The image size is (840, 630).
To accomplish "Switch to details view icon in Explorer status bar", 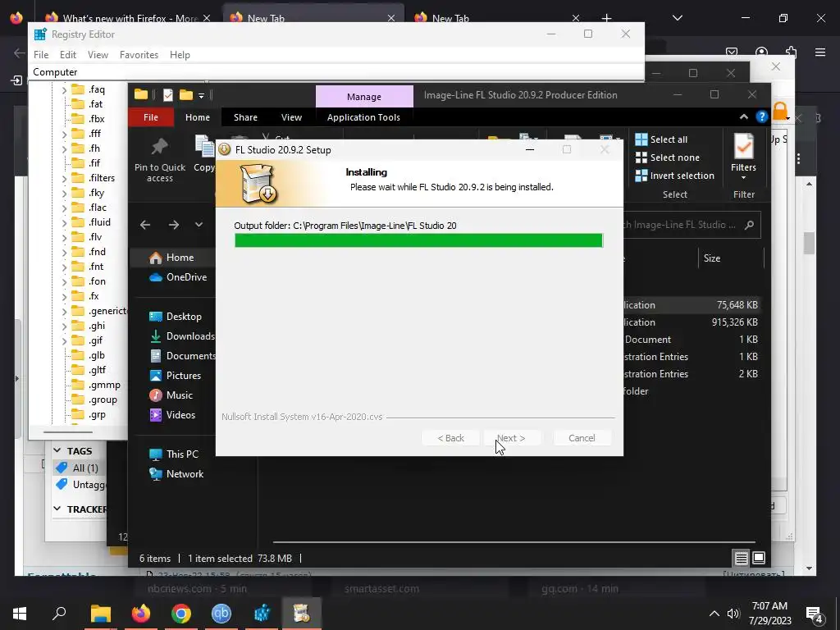I will [741, 558].
